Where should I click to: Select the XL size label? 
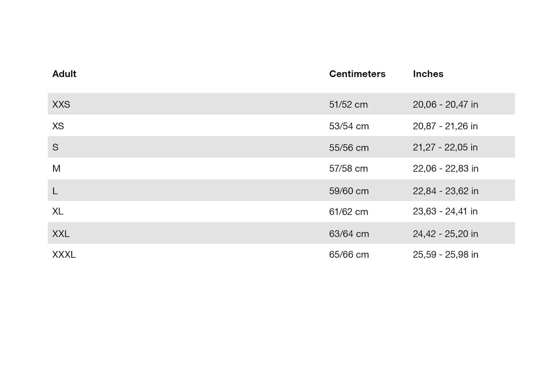[58, 211]
